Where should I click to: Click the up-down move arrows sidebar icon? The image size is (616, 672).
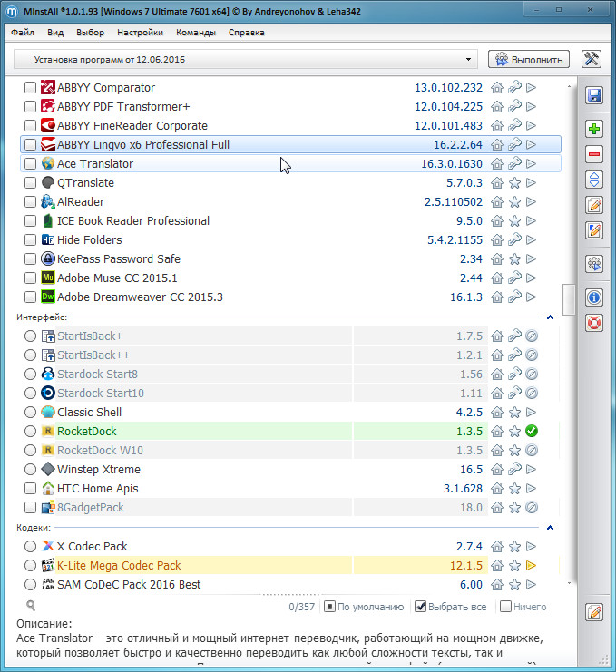click(594, 180)
